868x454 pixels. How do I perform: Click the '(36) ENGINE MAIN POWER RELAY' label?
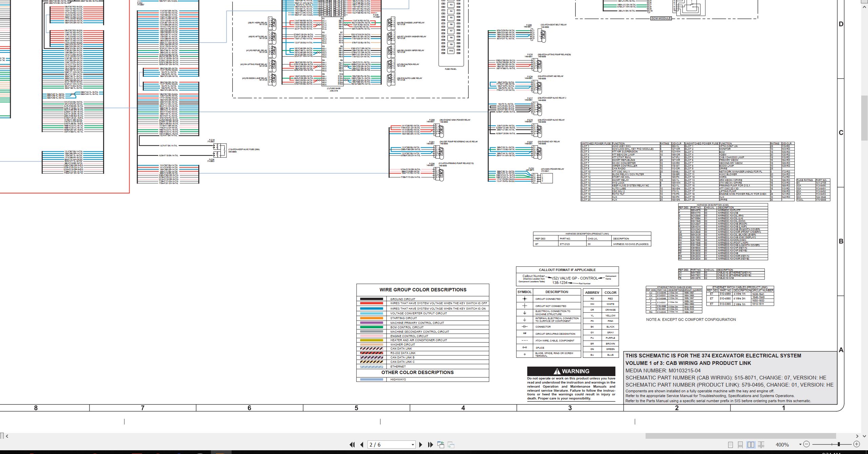(x=455, y=120)
